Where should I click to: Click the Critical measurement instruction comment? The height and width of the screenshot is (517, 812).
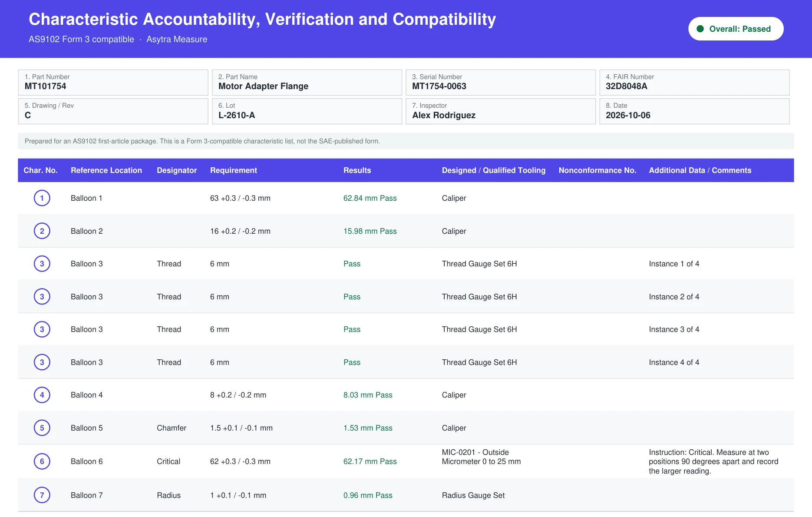[713, 461]
